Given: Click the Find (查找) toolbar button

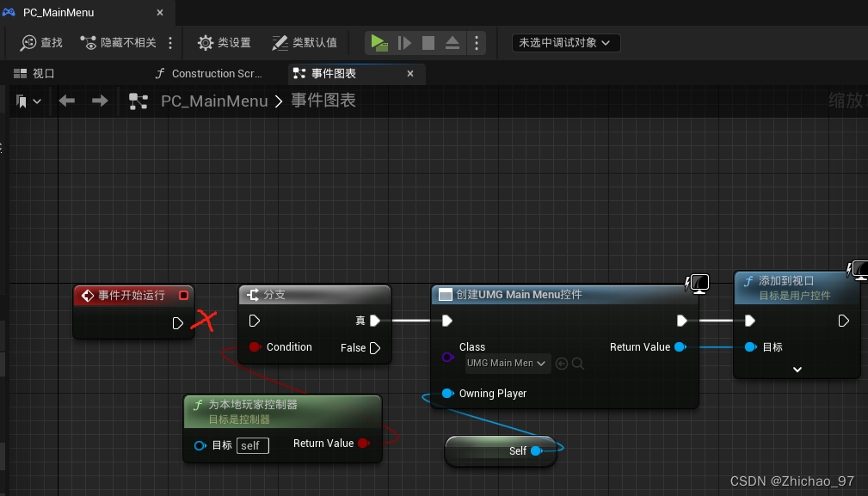Looking at the screenshot, I should 41,43.
